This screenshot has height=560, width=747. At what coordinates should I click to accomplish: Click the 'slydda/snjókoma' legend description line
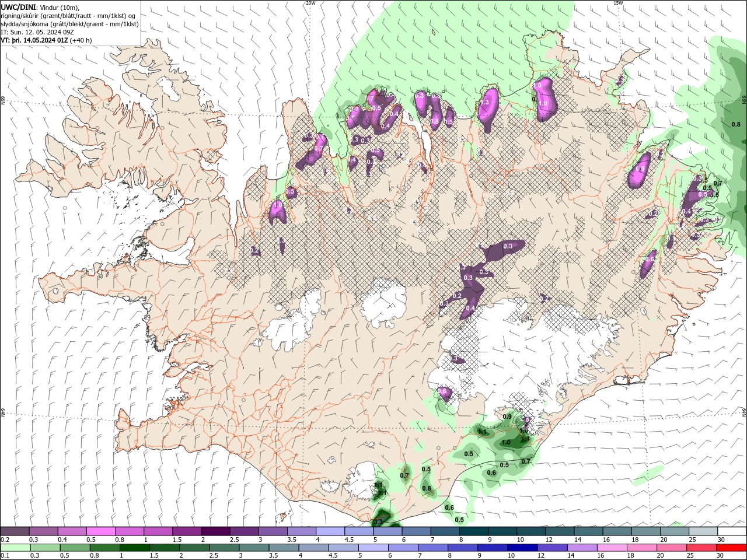pos(70,24)
